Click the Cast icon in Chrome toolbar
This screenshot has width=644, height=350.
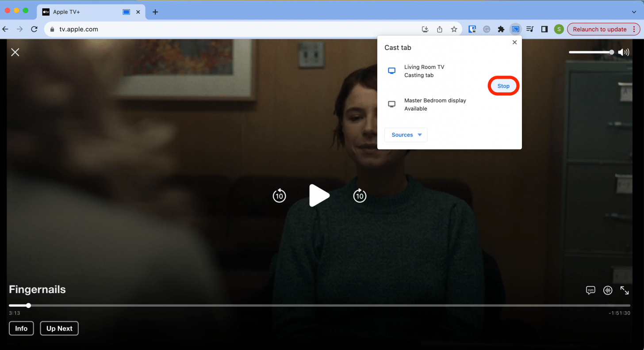515,29
